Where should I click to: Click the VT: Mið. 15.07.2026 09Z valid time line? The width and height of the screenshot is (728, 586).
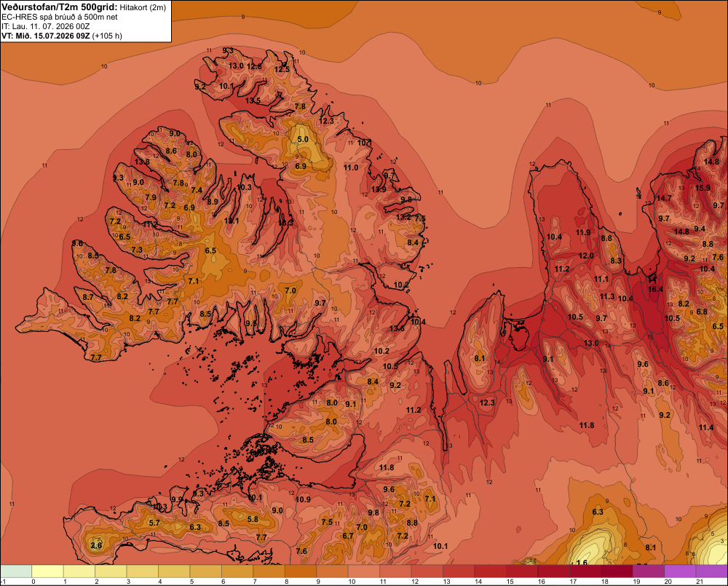62,36
